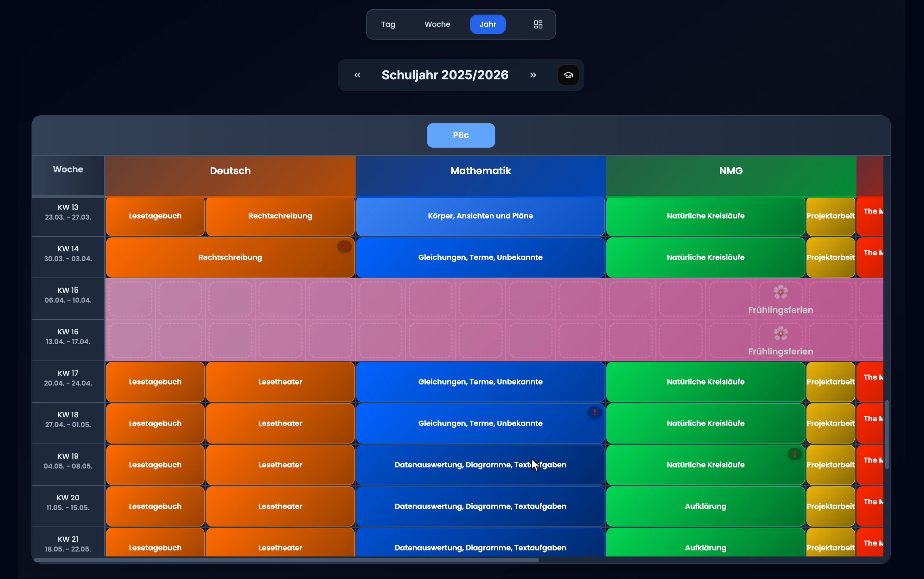Open KW 17 Lesetheater block

tap(280, 382)
